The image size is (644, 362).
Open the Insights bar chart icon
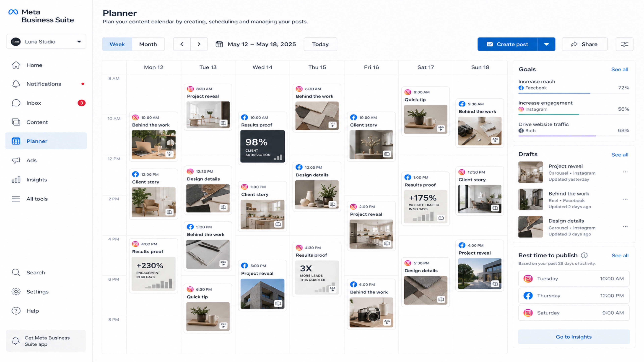pyautogui.click(x=16, y=180)
